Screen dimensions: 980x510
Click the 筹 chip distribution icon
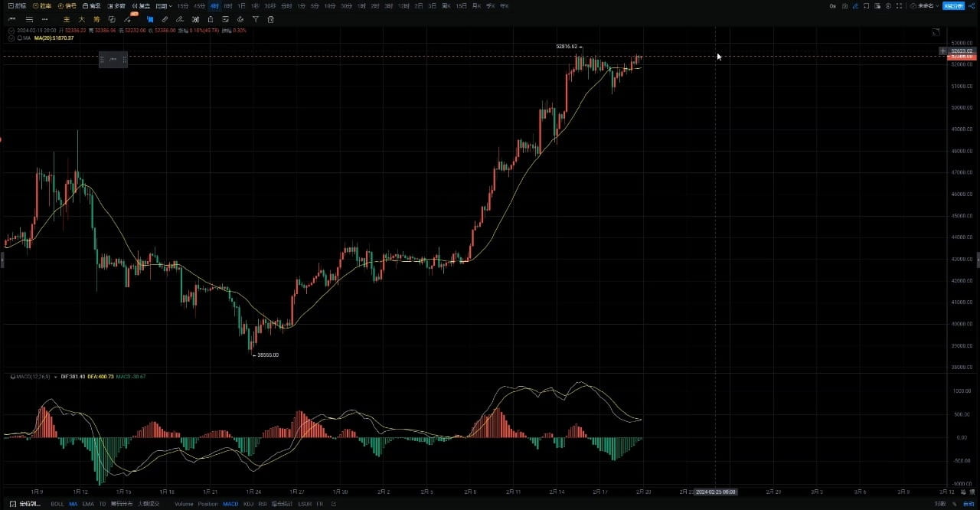pos(96,19)
